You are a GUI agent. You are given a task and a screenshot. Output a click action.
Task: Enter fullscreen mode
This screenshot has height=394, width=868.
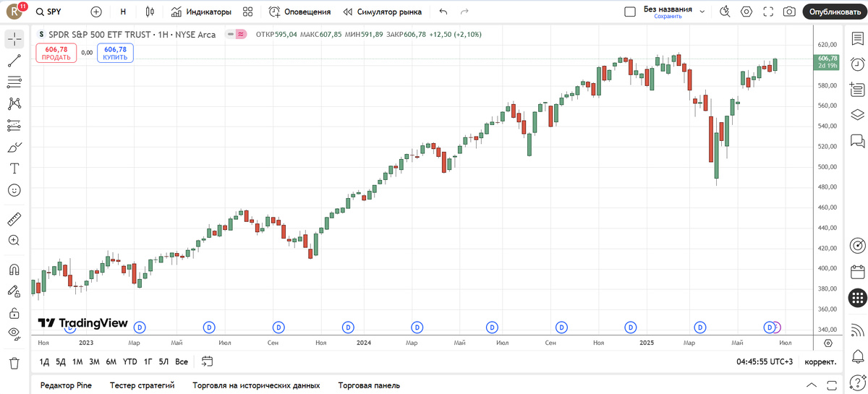coord(768,12)
